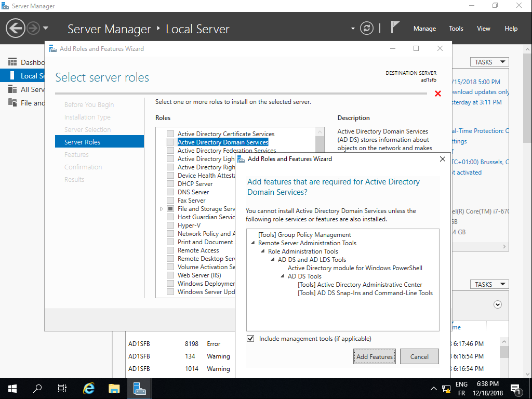The height and width of the screenshot is (399, 532).
Task: Open the Tools menu
Action: [x=456, y=29]
